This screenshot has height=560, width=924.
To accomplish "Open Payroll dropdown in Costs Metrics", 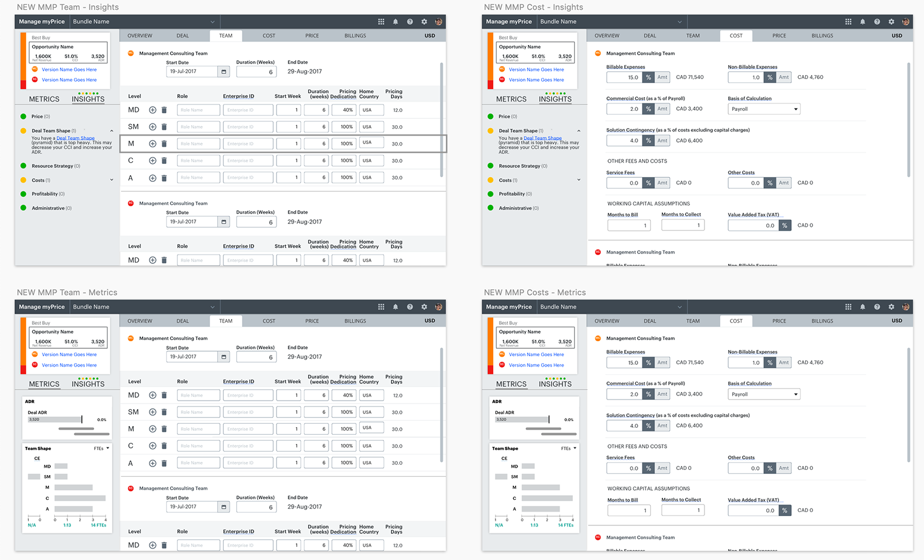I will (x=764, y=394).
